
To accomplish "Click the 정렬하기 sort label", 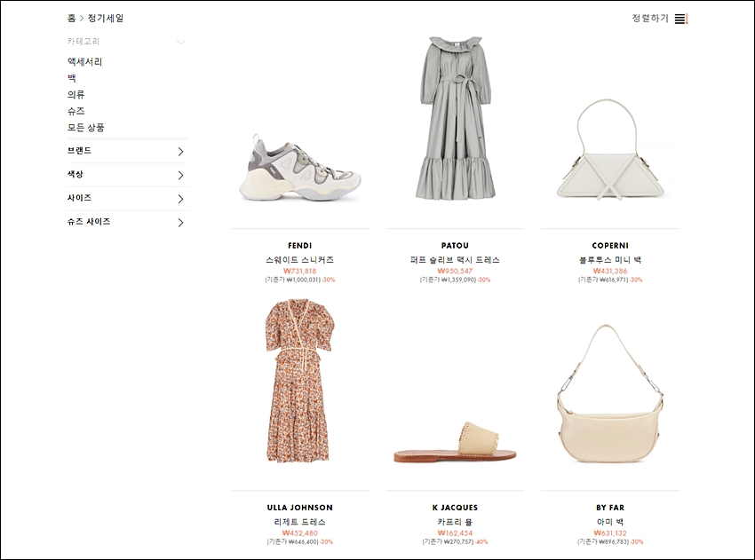I will [650, 19].
